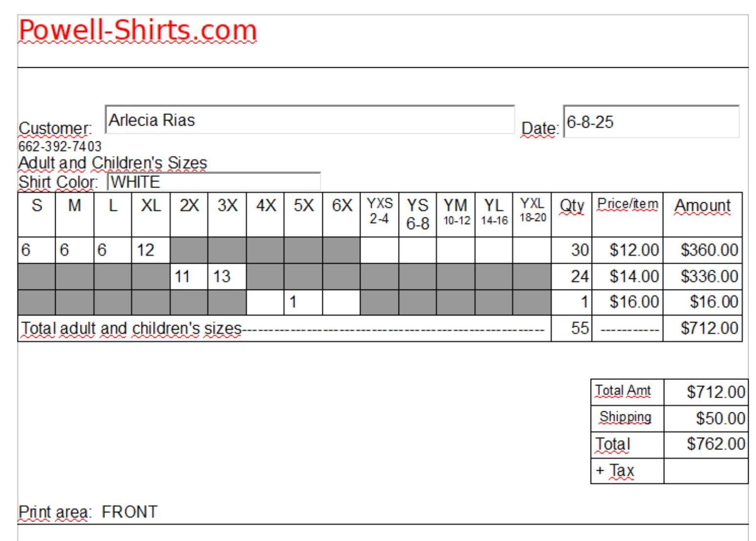
Task: Click the empty + Tax value cell
Action: point(706,471)
